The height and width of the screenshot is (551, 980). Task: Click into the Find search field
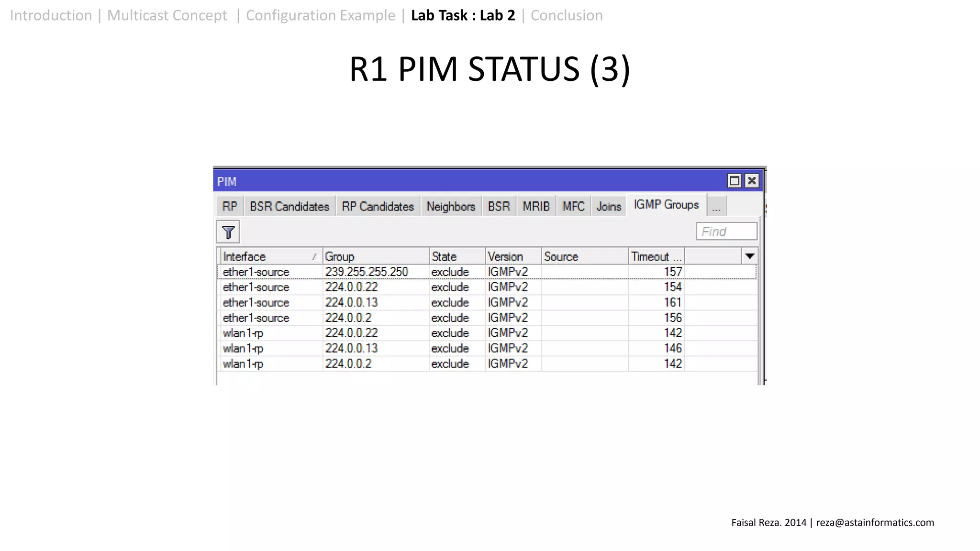coord(726,231)
